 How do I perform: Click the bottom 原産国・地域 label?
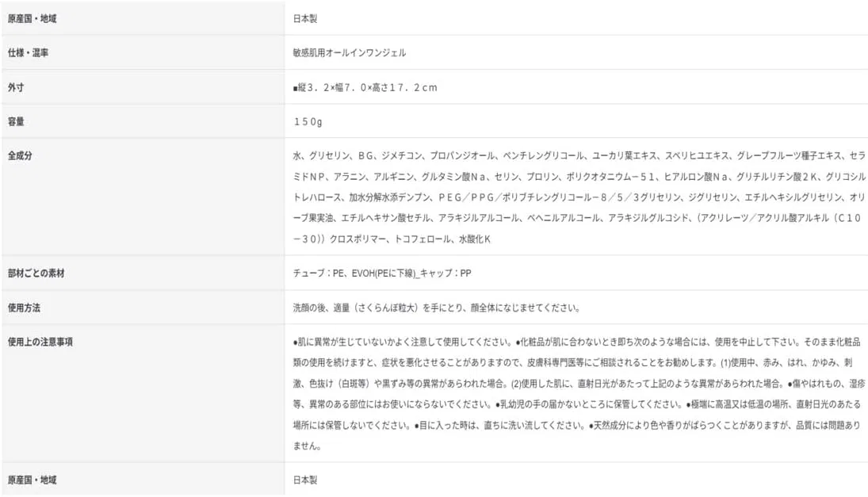point(33,480)
